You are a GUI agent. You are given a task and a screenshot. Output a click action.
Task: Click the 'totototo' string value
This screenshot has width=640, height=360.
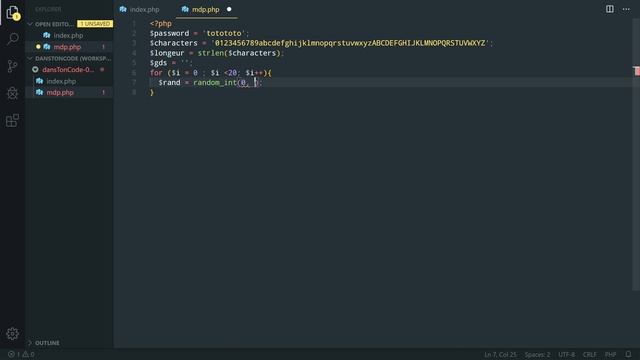point(224,33)
